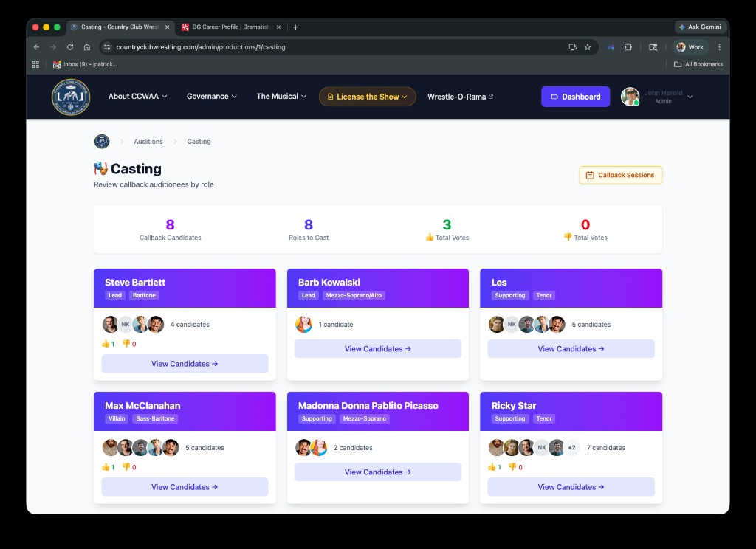This screenshot has width=756, height=549.
Task: Click the breadcrumb home logo icon
Action: [x=102, y=141]
